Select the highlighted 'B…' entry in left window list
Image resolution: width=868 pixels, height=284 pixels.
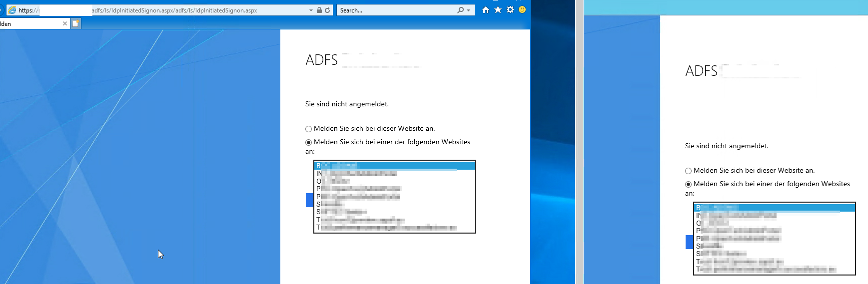click(x=395, y=166)
